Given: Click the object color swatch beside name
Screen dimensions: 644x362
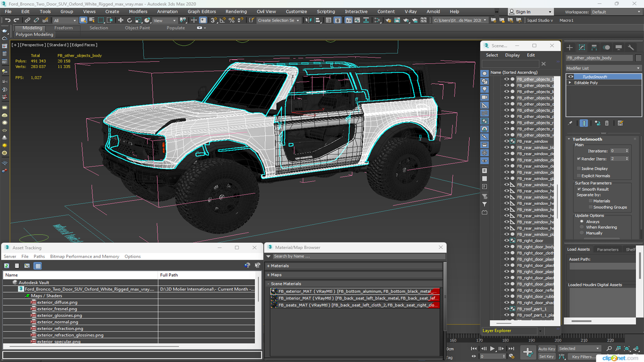Looking at the screenshot, I should (638, 58).
